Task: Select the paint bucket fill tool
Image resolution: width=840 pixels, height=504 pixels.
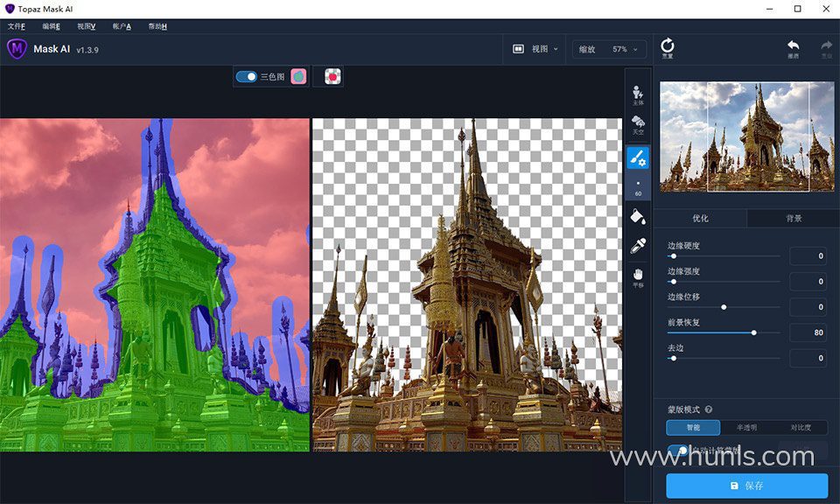Action: pos(638,215)
